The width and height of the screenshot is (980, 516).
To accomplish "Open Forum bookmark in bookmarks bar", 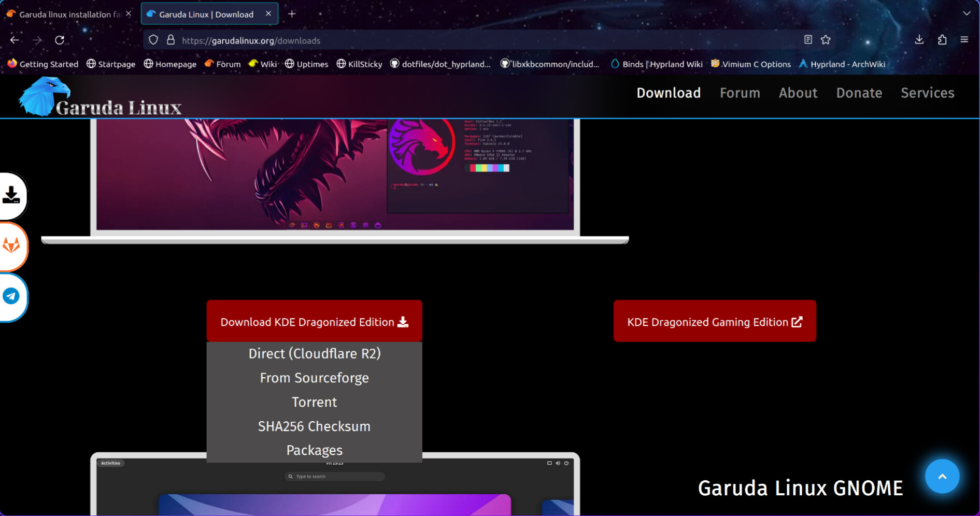I will coord(223,64).
